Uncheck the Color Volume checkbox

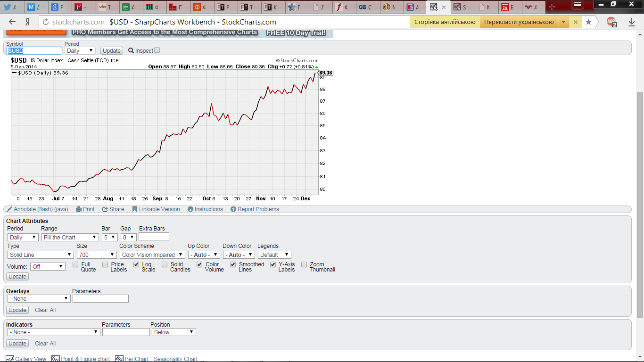click(x=199, y=264)
